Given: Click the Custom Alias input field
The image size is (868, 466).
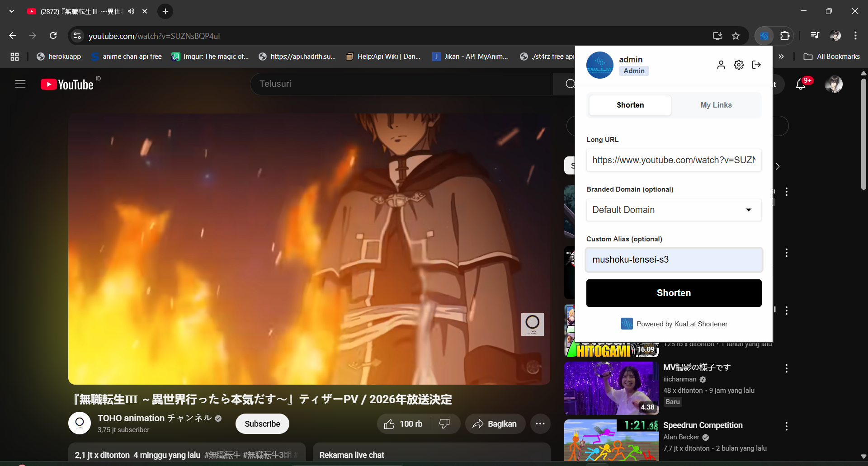Looking at the screenshot, I should 674,259.
